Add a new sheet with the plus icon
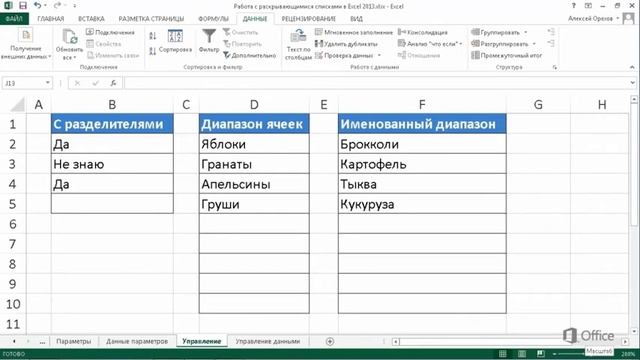Image resolution: width=640 pixels, height=360 pixels. (x=330, y=341)
